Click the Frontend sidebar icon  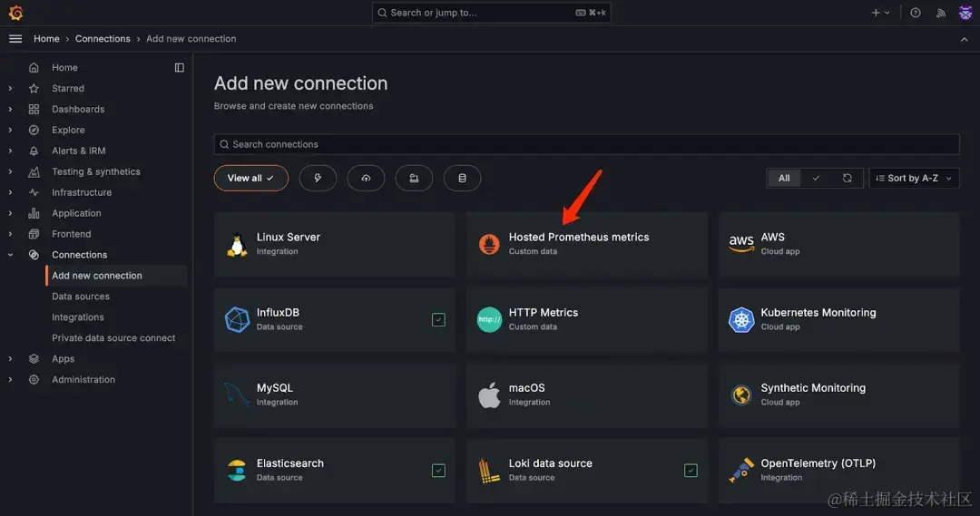point(34,234)
